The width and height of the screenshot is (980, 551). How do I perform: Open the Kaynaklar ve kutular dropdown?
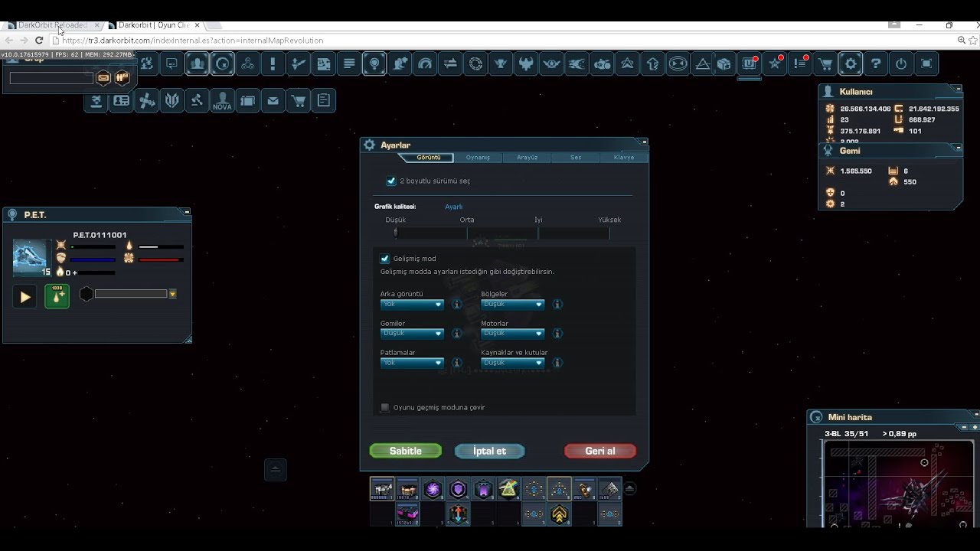pos(512,362)
